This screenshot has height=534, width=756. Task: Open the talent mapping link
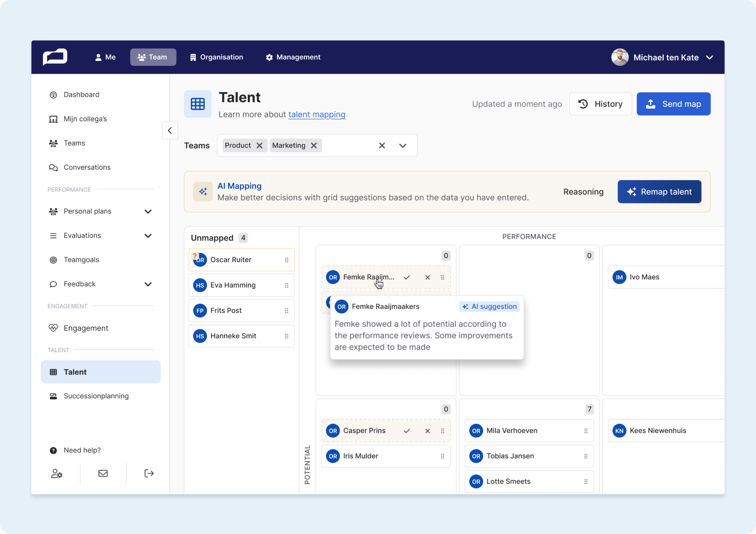click(317, 115)
